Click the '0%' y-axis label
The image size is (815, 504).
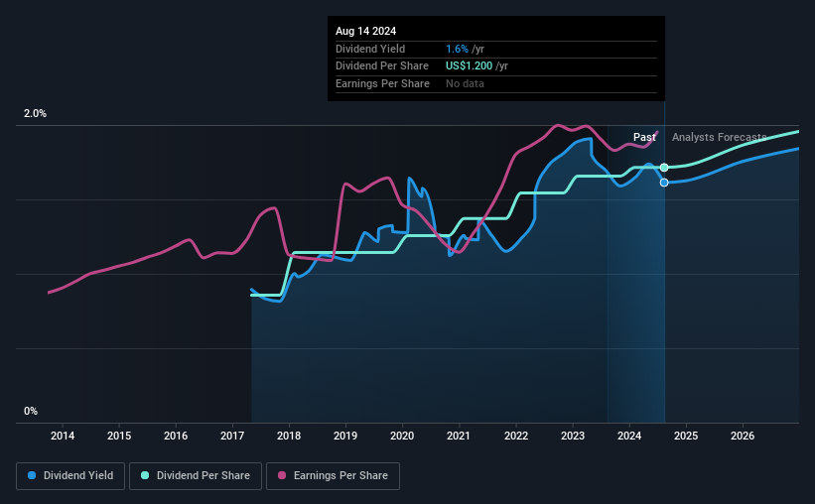click(31, 411)
